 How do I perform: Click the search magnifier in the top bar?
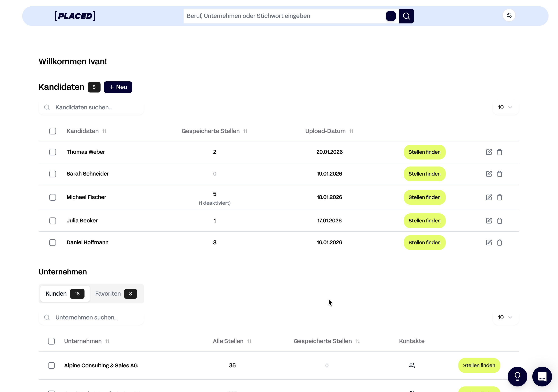(406, 16)
